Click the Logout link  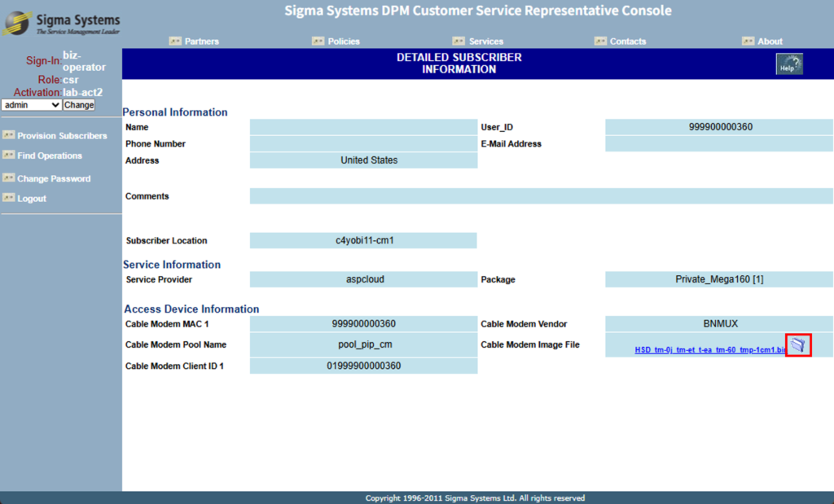[x=32, y=199]
